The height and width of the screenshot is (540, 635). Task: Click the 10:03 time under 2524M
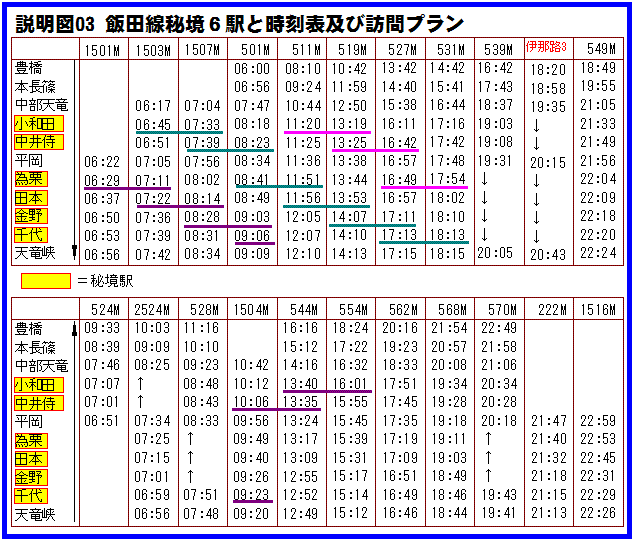click(x=152, y=328)
